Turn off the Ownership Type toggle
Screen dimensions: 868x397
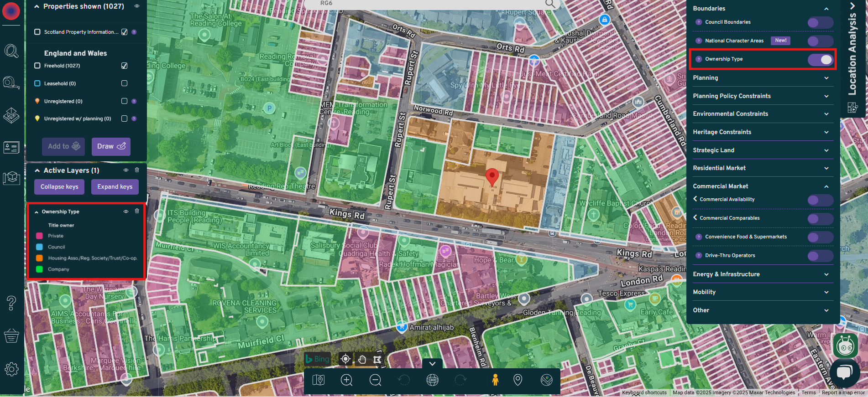click(820, 60)
